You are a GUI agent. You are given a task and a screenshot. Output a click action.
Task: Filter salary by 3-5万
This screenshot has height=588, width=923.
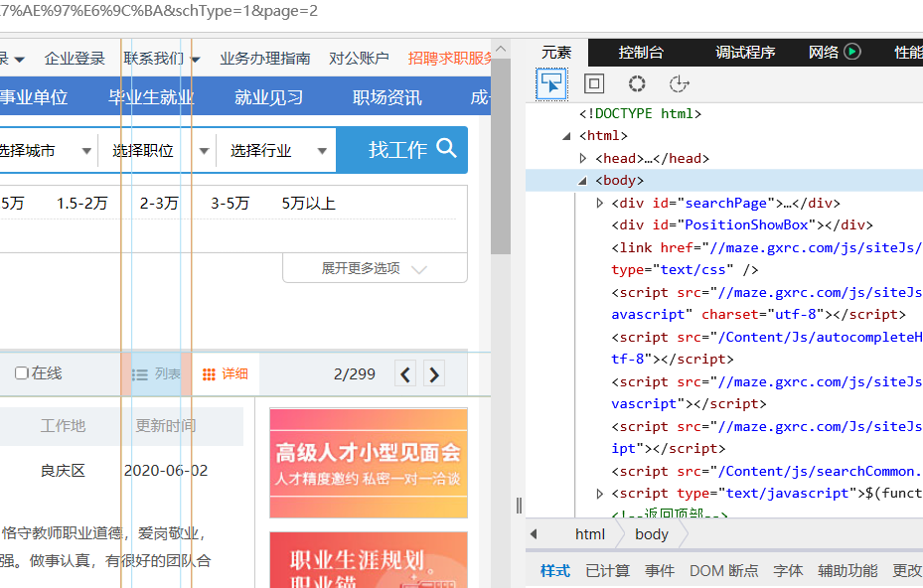231,204
